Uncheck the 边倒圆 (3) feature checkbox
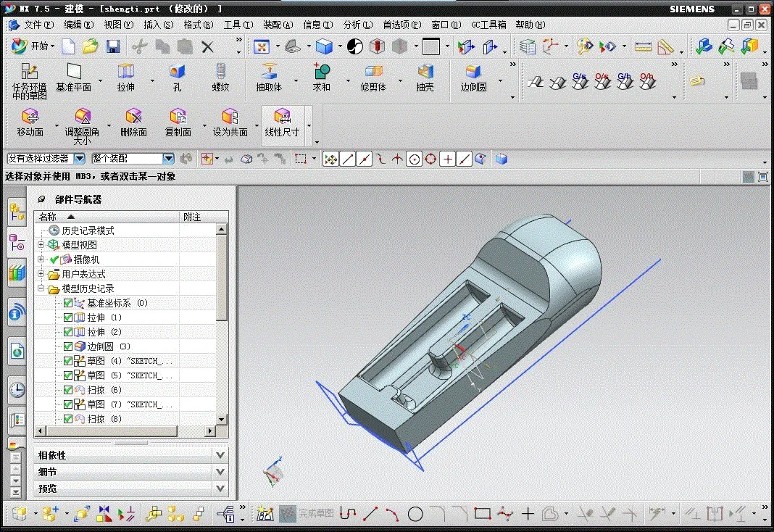Viewport: 774px width, 532px height. [68, 346]
